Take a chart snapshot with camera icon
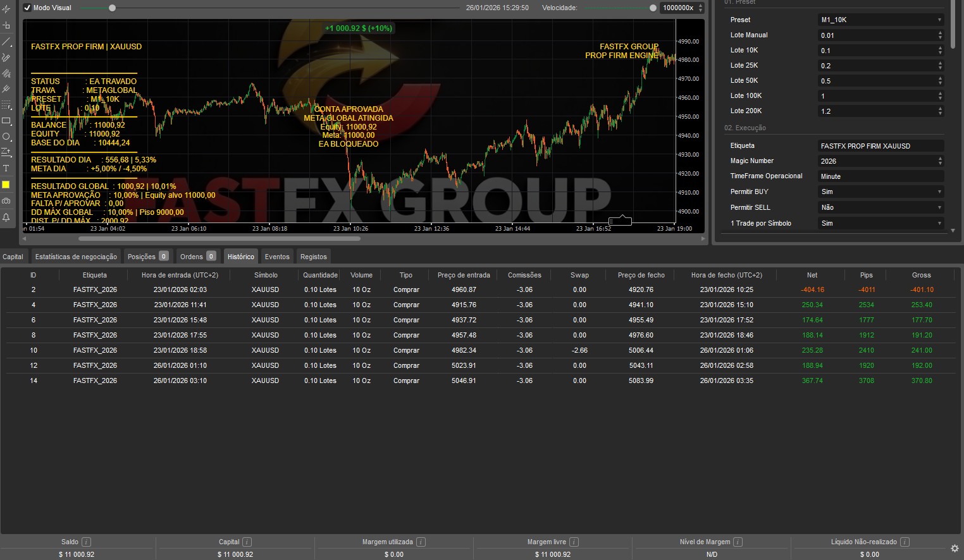The image size is (964, 560). tap(6, 201)
